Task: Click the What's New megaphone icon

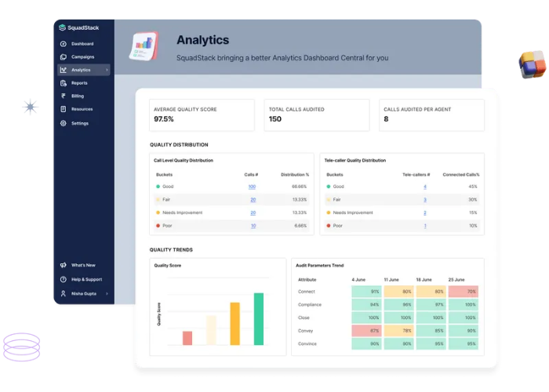Action: tap(64, 265)
